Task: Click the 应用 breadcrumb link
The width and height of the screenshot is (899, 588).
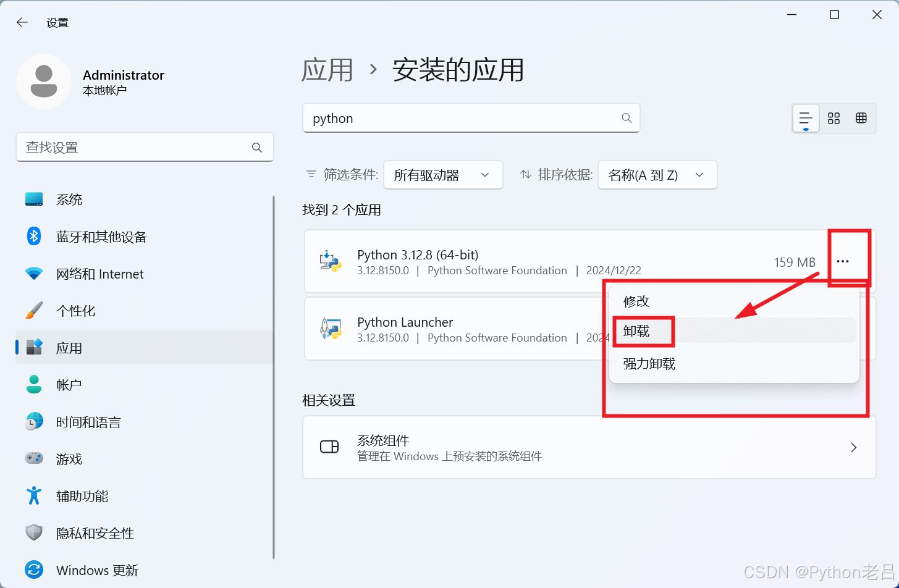Action: click(x=327, y=70)
